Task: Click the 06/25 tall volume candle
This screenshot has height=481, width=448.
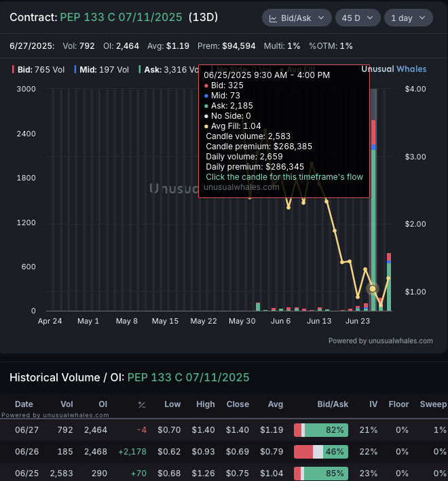Action: click(373, 215)
